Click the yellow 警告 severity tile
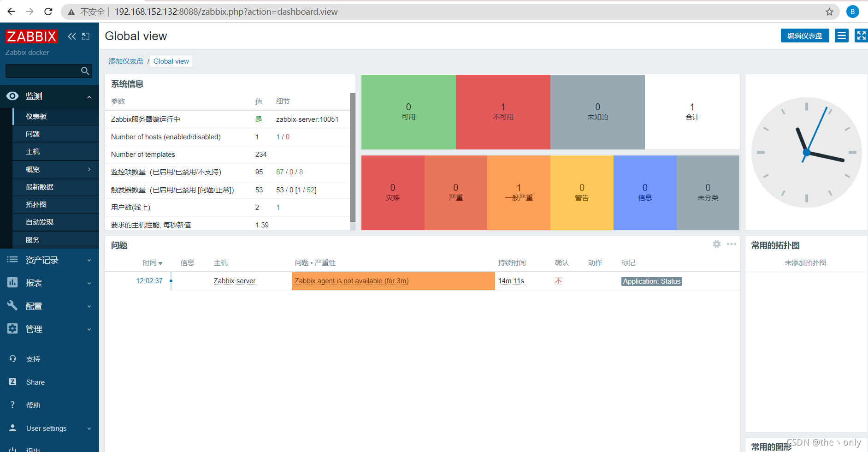The width and height of the screenshot is (868, 452). point(582,193)
